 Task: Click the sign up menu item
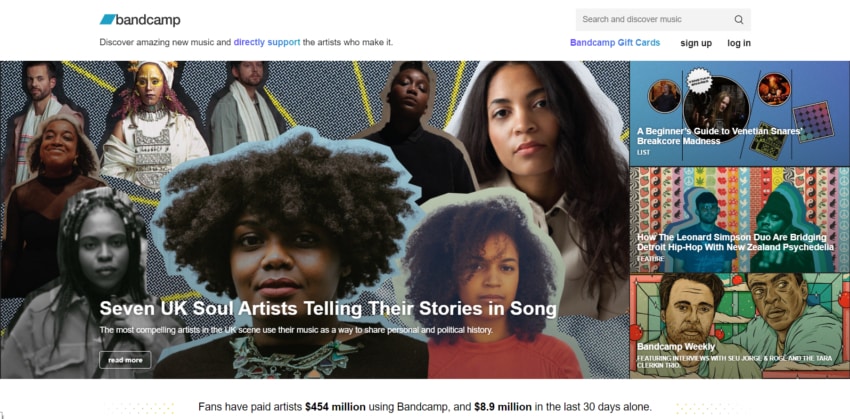pos(696,43)
